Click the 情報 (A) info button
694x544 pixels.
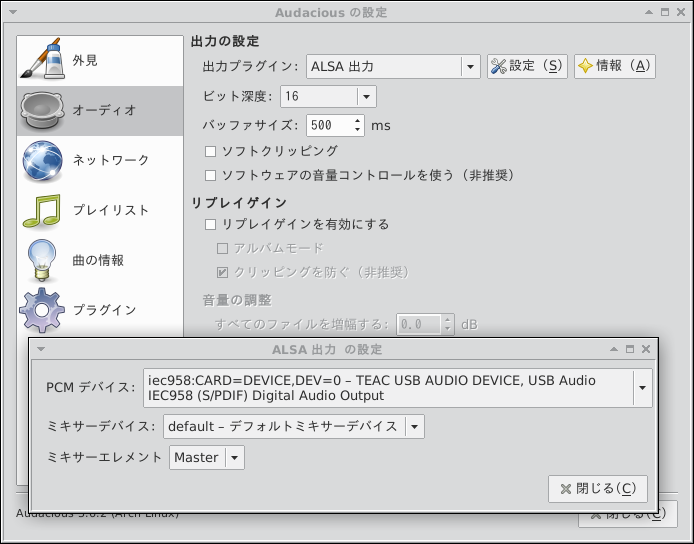point(615,66)
